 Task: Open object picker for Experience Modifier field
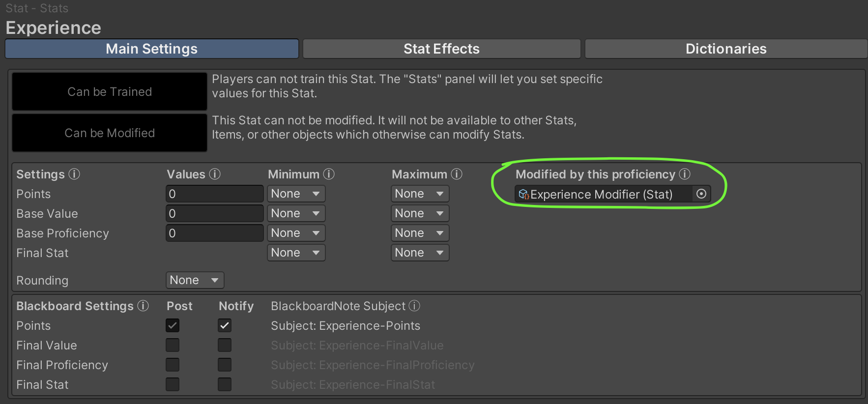[701, 194]
